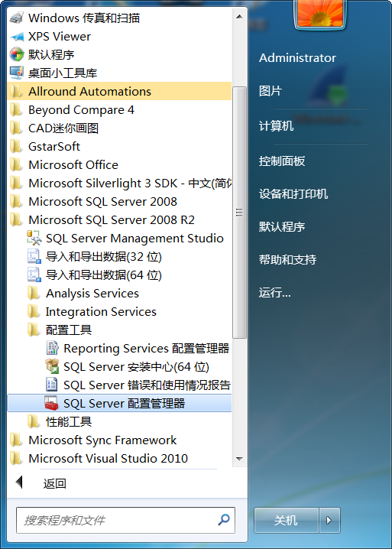392x549 pixels.
Task: Click SQL Server 错误和使用情况报告 icon
Action: coord(52,385)
